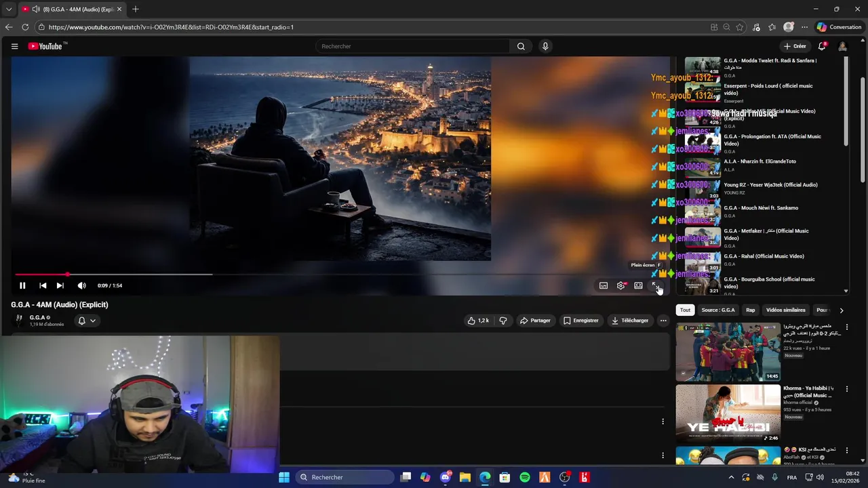Open the browser tab list dropdown

(x=9, y=9)
